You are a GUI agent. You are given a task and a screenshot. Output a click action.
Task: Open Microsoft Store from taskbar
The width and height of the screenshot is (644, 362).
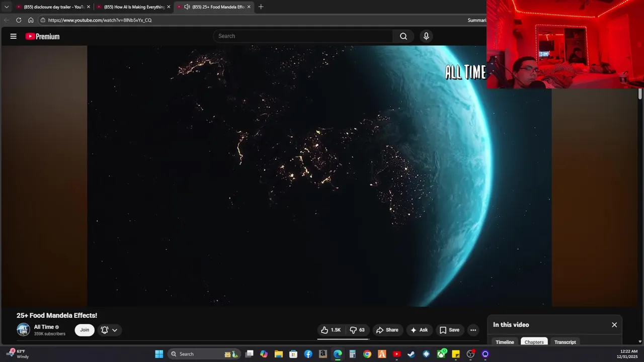[293, 354]
